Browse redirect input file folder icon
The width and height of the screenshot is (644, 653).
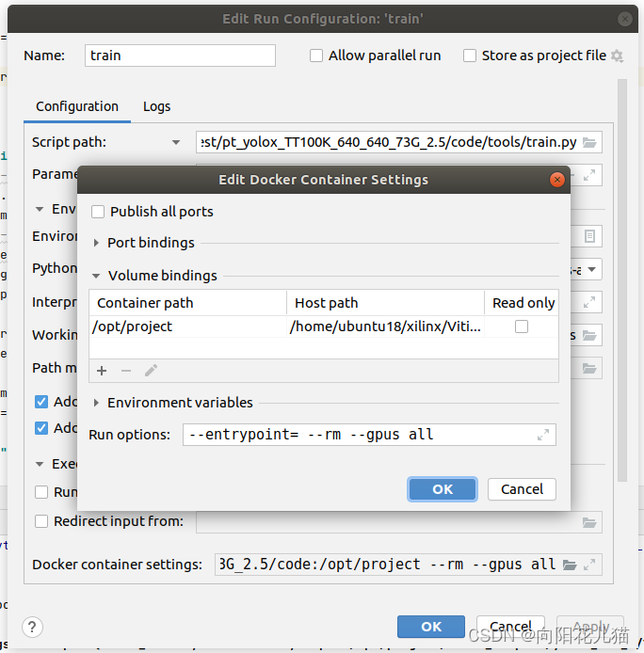(589, 522)
